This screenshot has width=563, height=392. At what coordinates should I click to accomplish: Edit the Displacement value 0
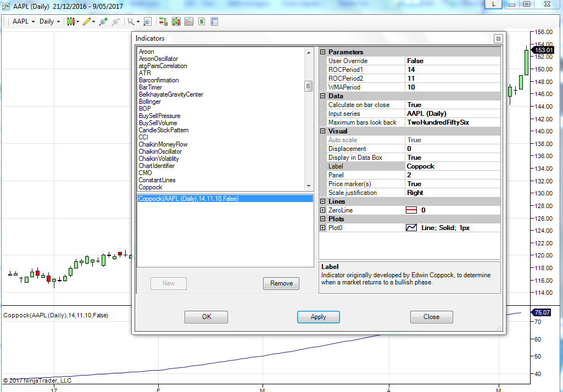[x=453, y=149]
